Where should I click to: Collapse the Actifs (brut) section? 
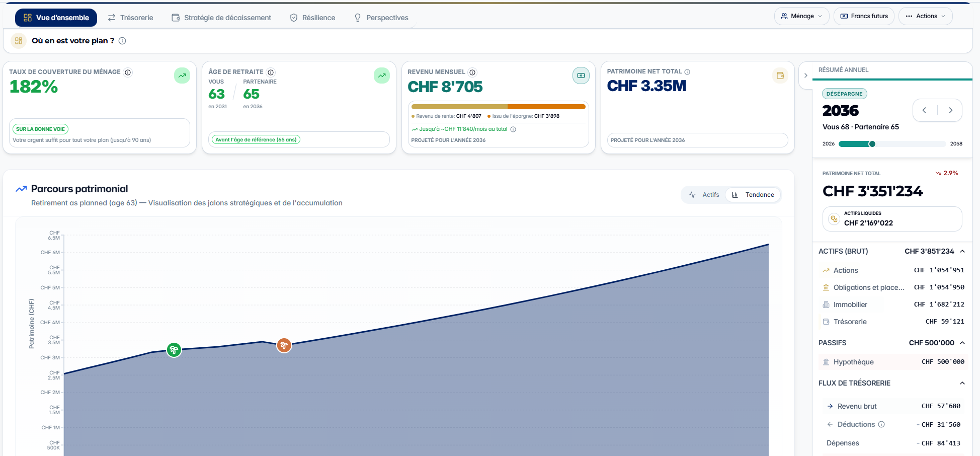pos(962,251)
